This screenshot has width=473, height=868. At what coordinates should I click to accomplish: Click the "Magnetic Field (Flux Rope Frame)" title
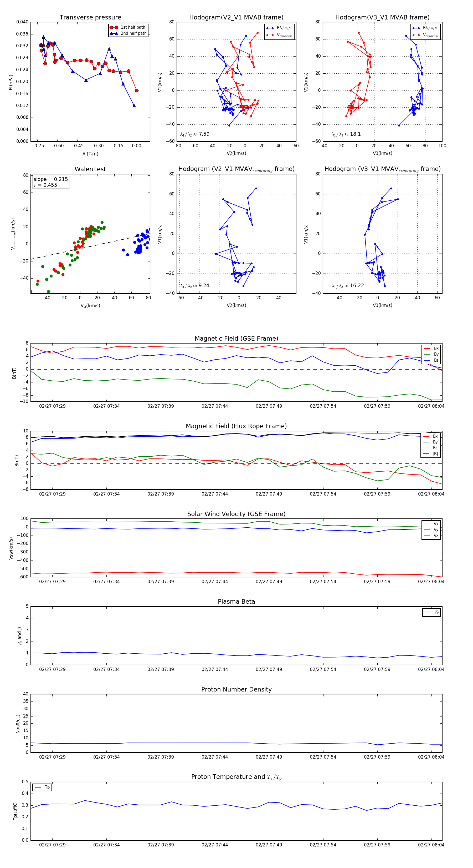click(x=236, y=426)
